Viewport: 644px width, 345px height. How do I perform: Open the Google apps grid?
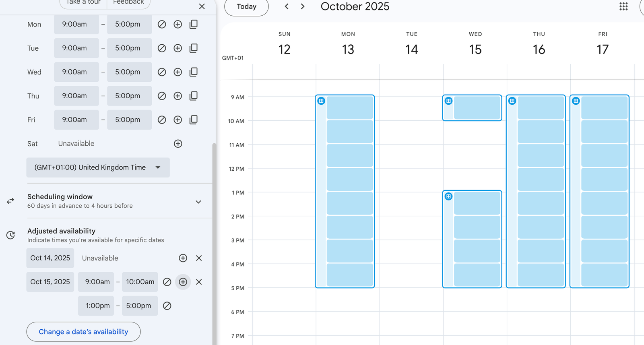(623, 6)
